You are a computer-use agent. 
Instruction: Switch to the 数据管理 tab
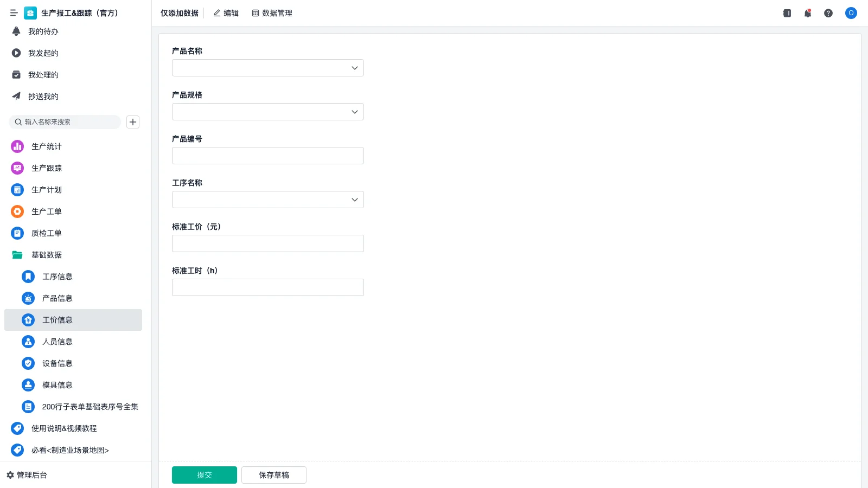(x=272, y=13)
